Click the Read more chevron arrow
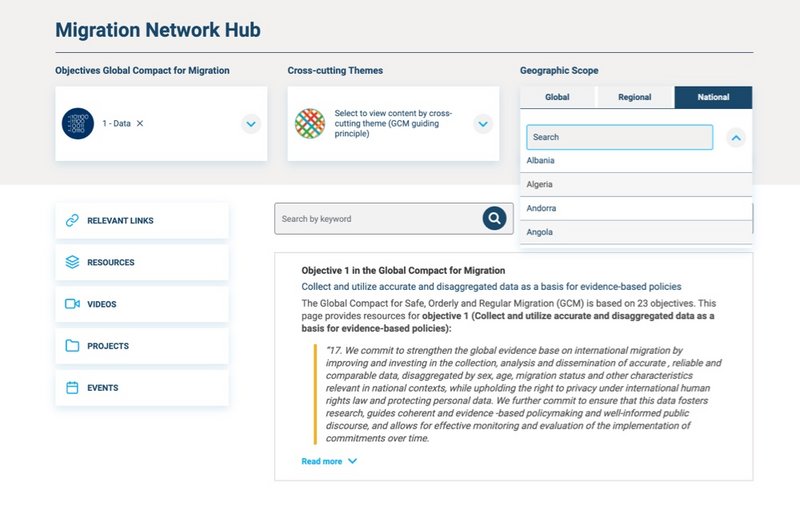Screen dimensions: 800x523 pos(352,461)
